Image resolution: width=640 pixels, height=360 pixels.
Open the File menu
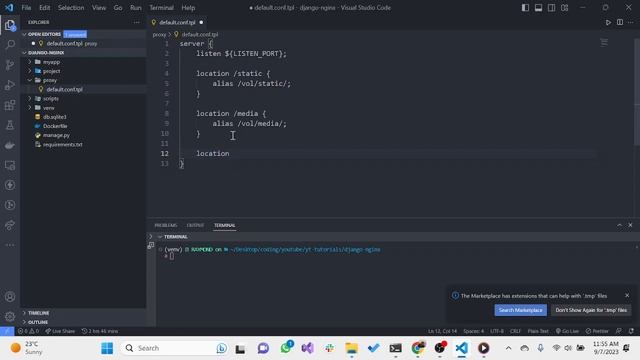[26, 8]
